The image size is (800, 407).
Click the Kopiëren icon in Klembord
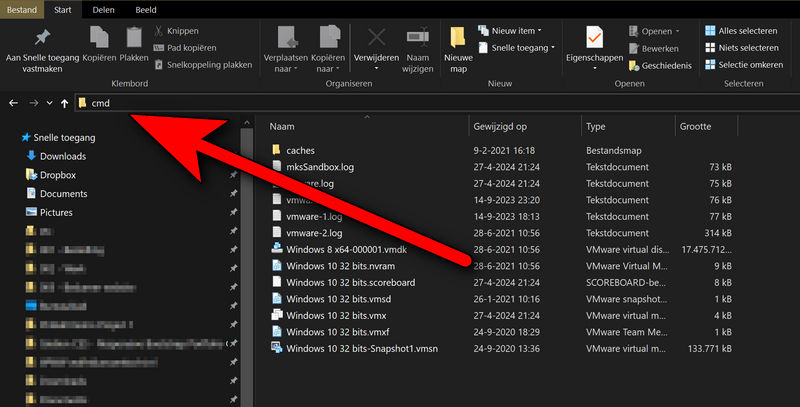pos(99,38)
